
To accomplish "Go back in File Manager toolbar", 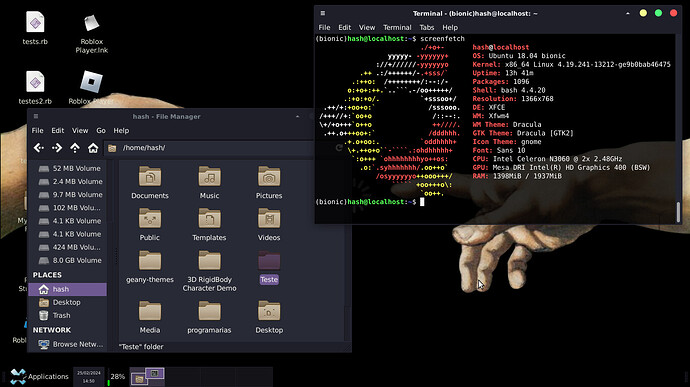I will tap(39, 148).
